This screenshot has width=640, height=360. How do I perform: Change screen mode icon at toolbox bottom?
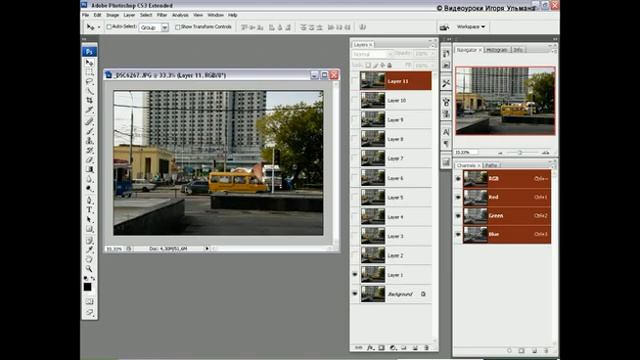click(89, 313)
